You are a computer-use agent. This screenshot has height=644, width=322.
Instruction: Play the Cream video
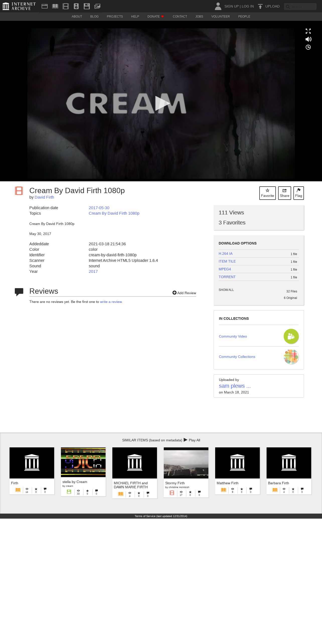(163, 103)
